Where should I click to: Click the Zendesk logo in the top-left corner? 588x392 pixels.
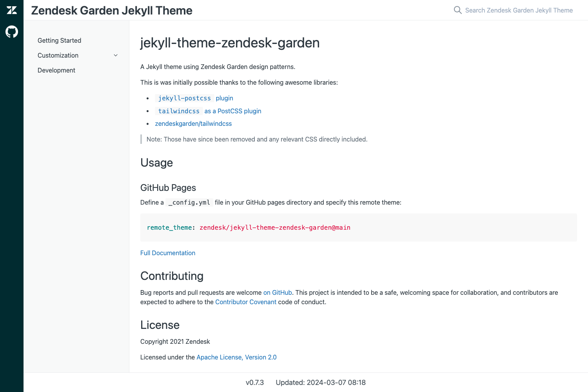(11, 10)
